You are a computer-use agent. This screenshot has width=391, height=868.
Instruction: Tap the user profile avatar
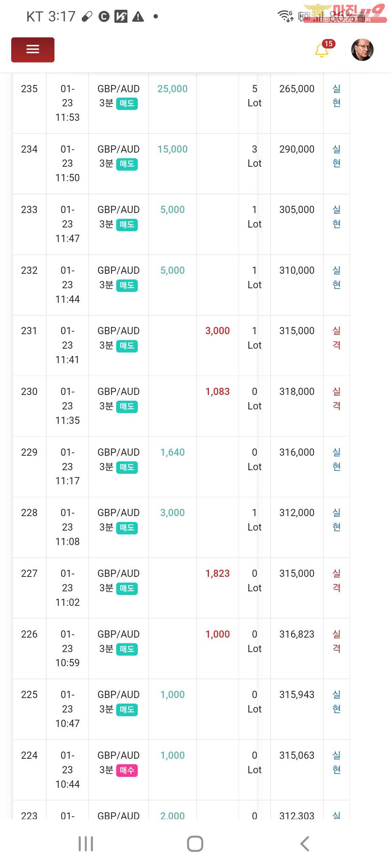(362, 50)
